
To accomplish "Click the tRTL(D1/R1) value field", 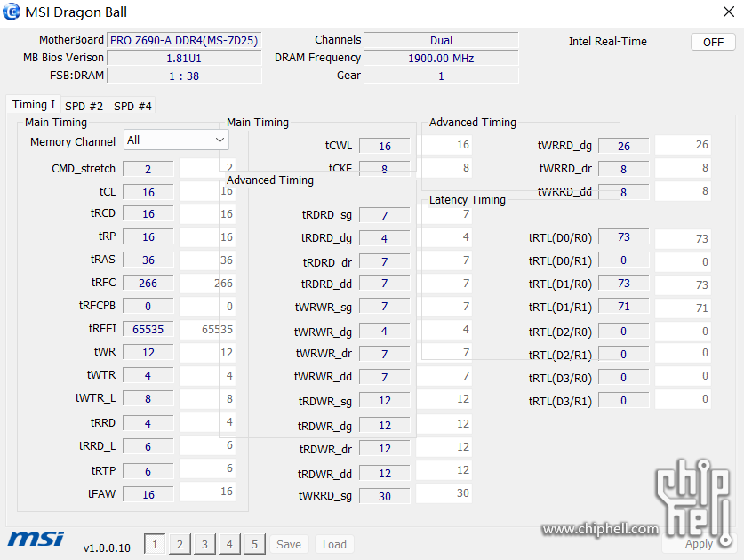I will pyautogui.click(x=623, y=307).
